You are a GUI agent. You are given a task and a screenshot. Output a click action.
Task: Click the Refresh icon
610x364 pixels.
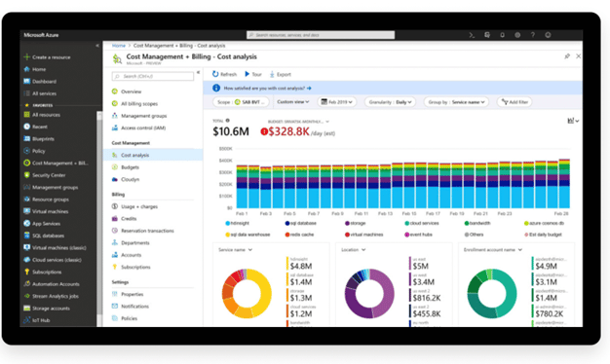click(215, 74)
